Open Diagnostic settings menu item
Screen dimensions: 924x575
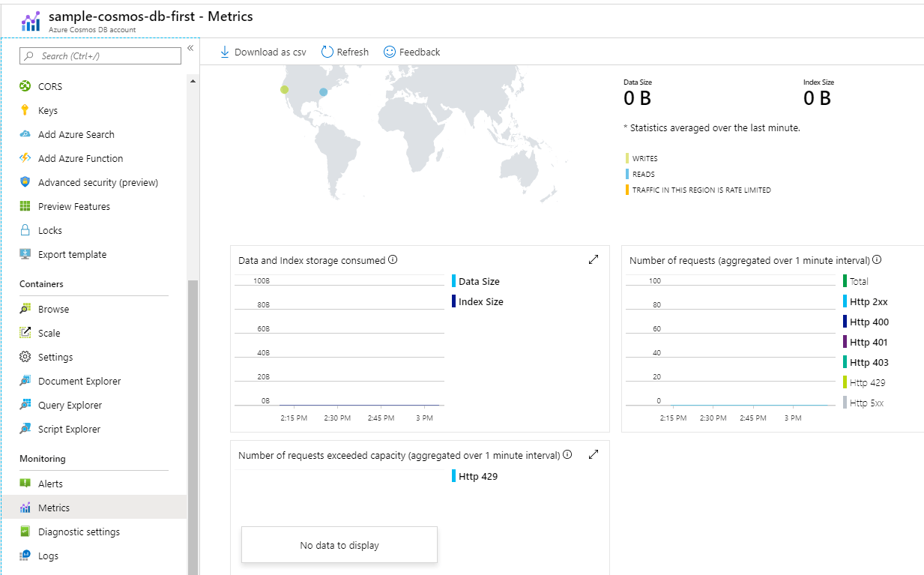(x=79, y=532)
